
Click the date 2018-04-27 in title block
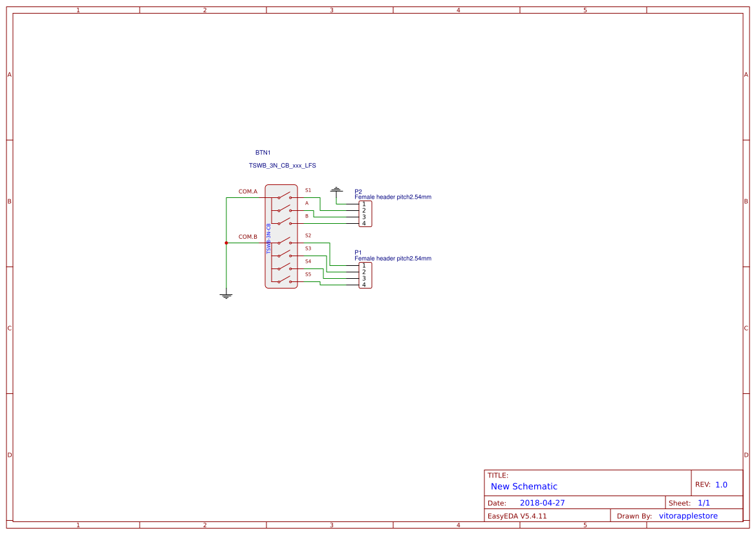[x=543, y=502]
